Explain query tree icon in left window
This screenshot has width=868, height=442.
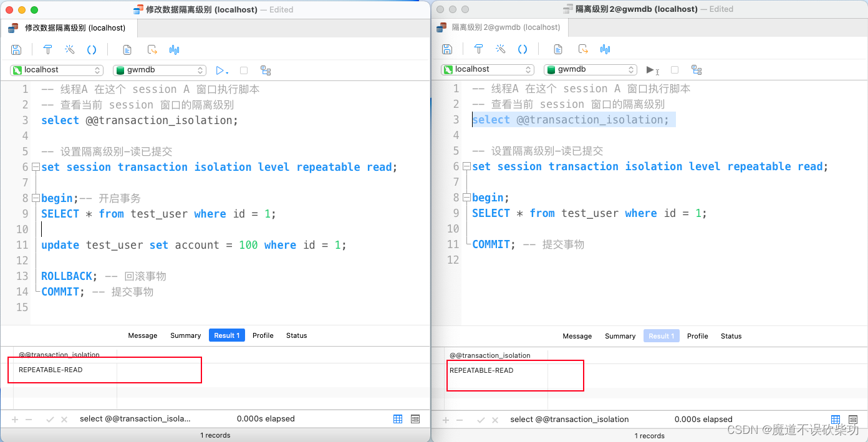(266, 70)
